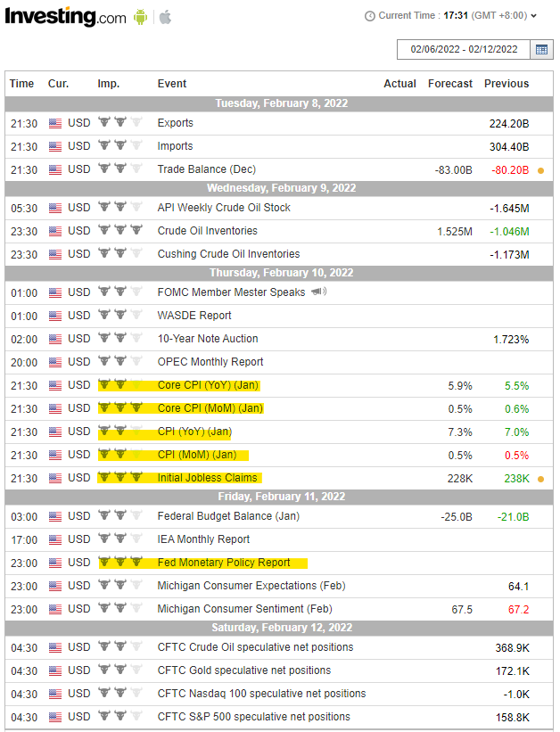Screen dimensions: 560x732
Task: Click the orange dot on Initial Jobless Claims row
Action: click(x=541, y=479)
